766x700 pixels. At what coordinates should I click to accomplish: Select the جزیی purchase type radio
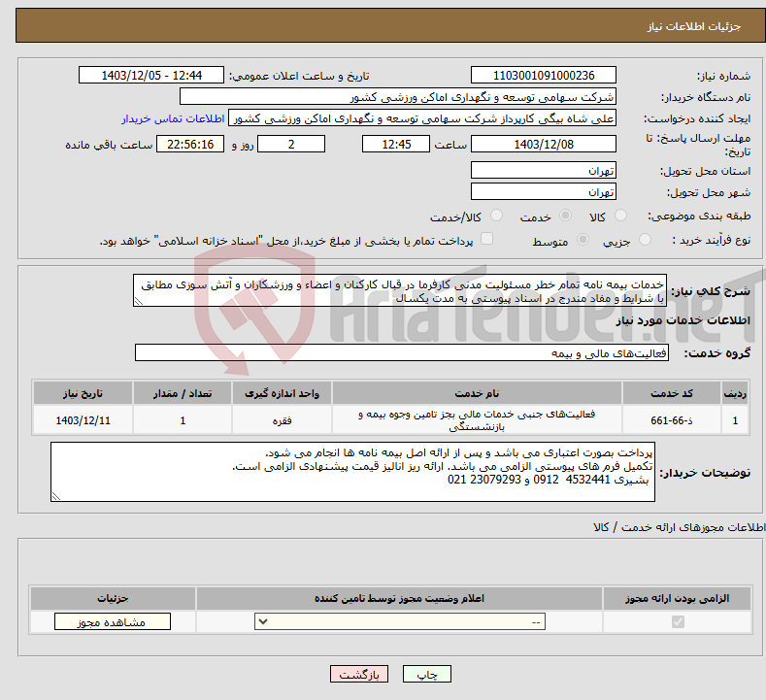coord(645,240)
